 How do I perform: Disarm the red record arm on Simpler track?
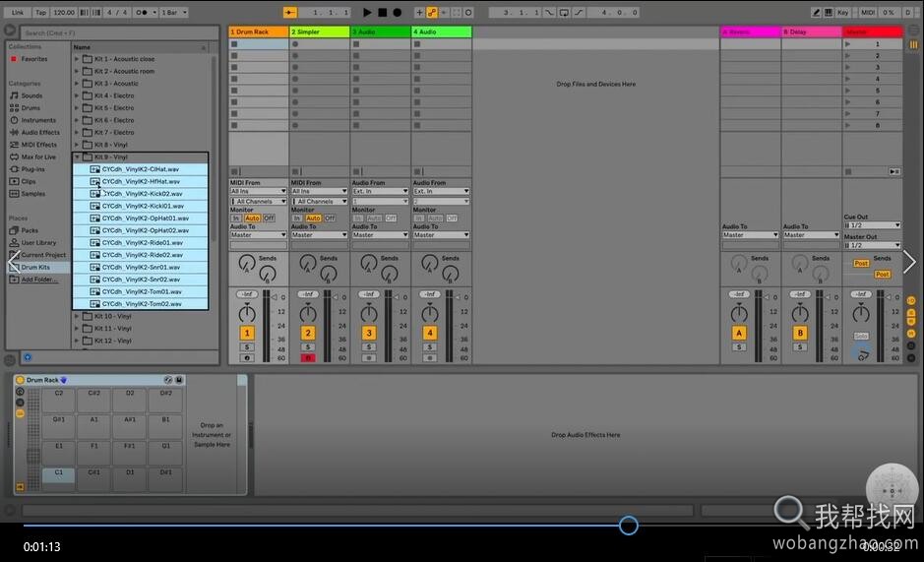click(x=308, y=358)
